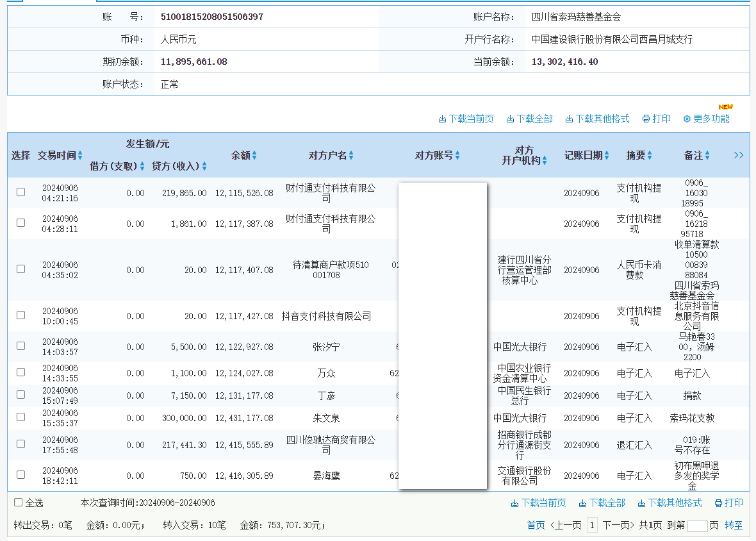Select 索玛花支教 remark cell
The height and width of the screenshot is (541, 756).
pos(692,418)
